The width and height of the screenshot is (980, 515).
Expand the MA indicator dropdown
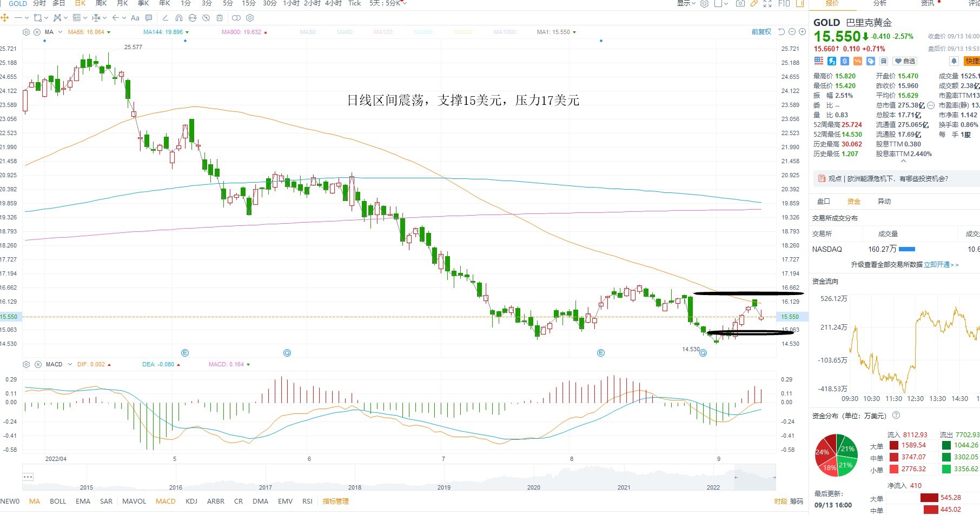[x=61, y=32]
